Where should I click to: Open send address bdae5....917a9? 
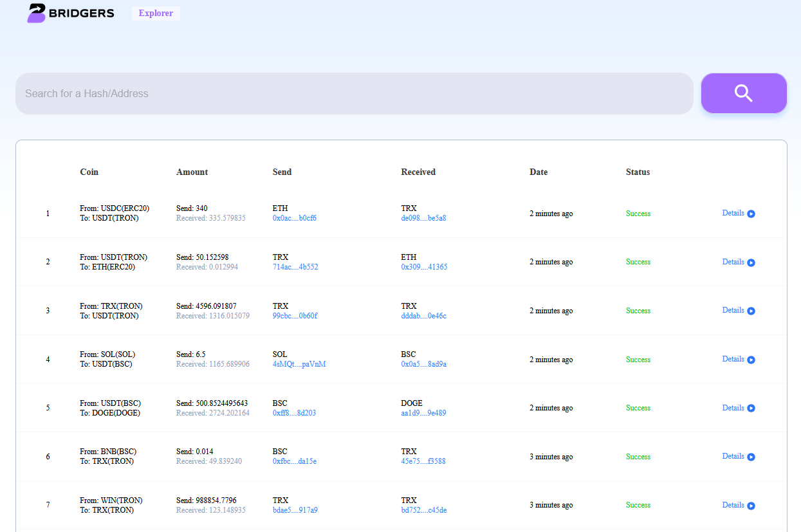[x=295, y=510]
